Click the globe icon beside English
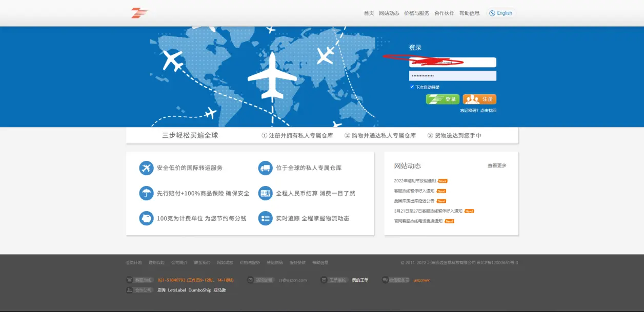The width and height of the screenshot is (644, 312). pyautogui.click(x=492, y=13)
